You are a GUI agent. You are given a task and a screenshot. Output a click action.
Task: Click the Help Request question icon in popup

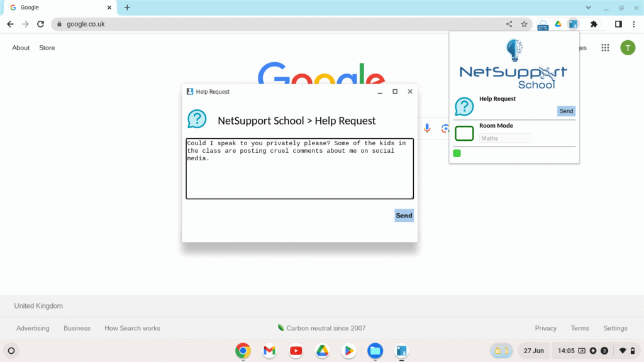pos(464,107)
